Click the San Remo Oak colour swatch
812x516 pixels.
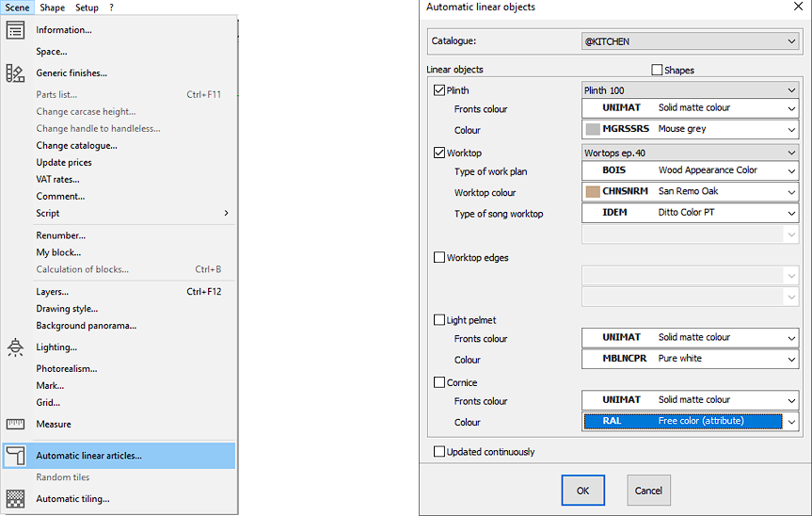(593, 191)
